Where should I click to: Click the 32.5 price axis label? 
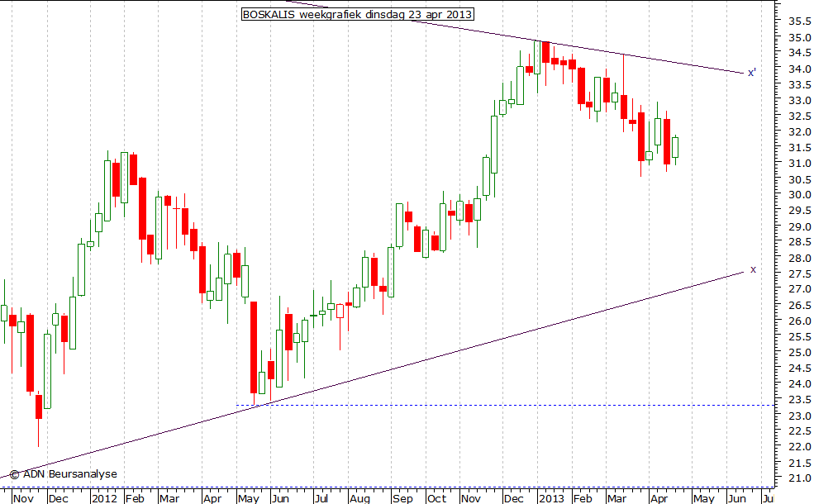point(799,116)
